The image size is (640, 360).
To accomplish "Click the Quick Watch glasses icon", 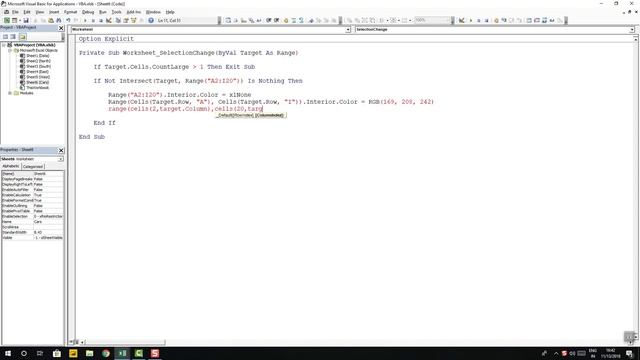I will coord(552,20).
